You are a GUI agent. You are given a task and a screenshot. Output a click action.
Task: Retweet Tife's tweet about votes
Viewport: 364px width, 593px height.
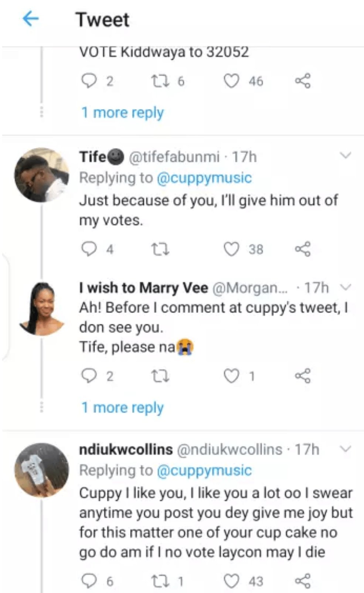(160, 249)
